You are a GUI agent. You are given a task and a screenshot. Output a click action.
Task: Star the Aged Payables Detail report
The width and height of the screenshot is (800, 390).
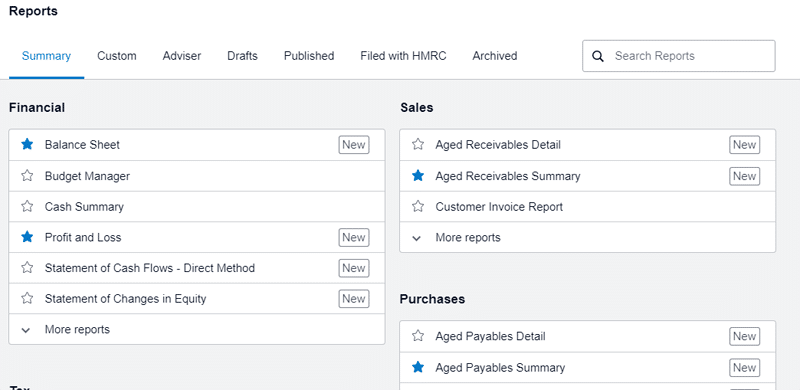pyautogui.click(x=418, y=336)
